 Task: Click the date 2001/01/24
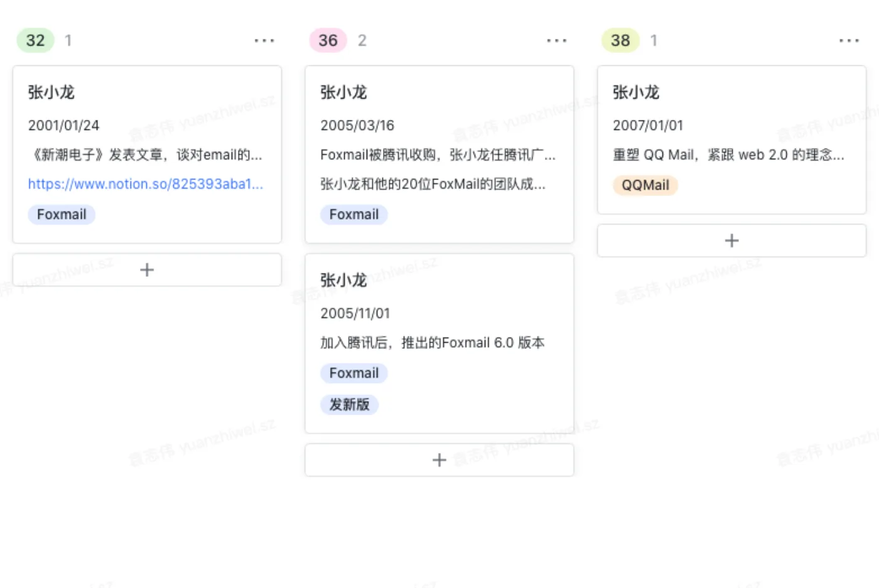tap(63, 126)
